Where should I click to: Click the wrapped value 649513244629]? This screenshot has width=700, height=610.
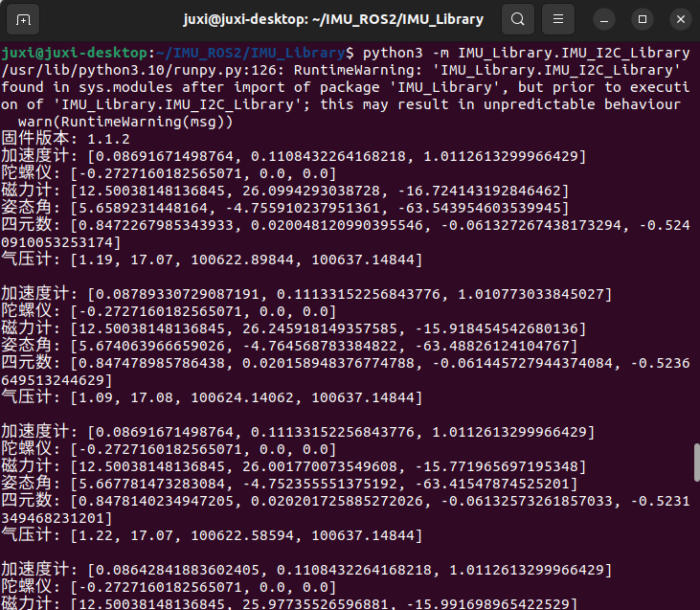56,380
